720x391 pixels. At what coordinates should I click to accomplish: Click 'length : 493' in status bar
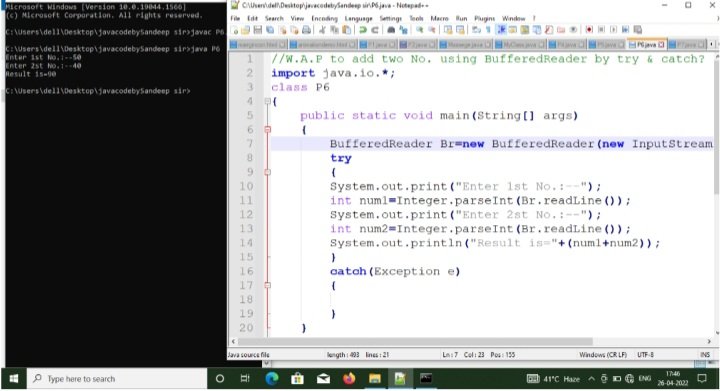click(x=343, y=355)
